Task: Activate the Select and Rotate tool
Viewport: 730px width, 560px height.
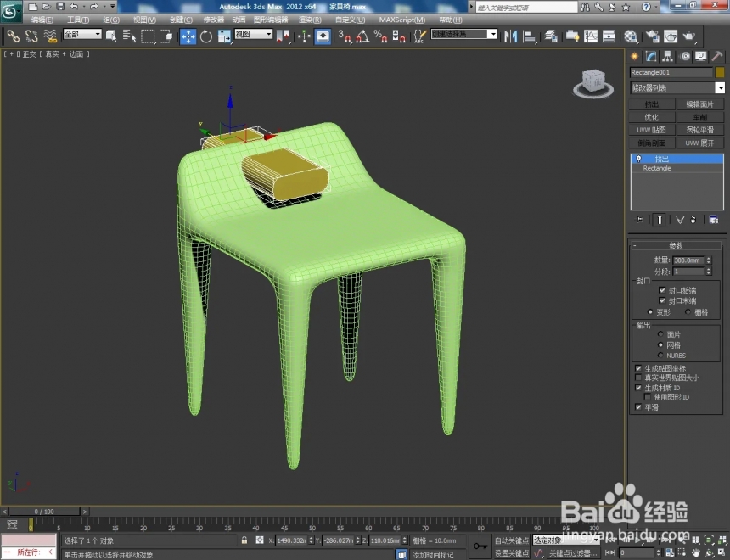Action: [x=205, y=36]
